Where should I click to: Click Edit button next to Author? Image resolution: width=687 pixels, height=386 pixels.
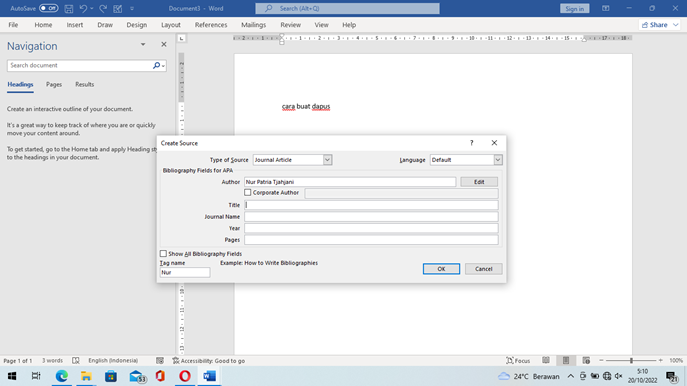coord(479,182)
